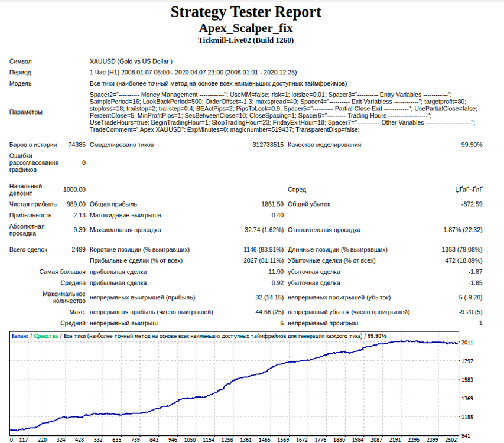This screenshot has width=504, height=443.
Task: Select the "Apex_Scalper_fix" title text
Action: (246, 28)
